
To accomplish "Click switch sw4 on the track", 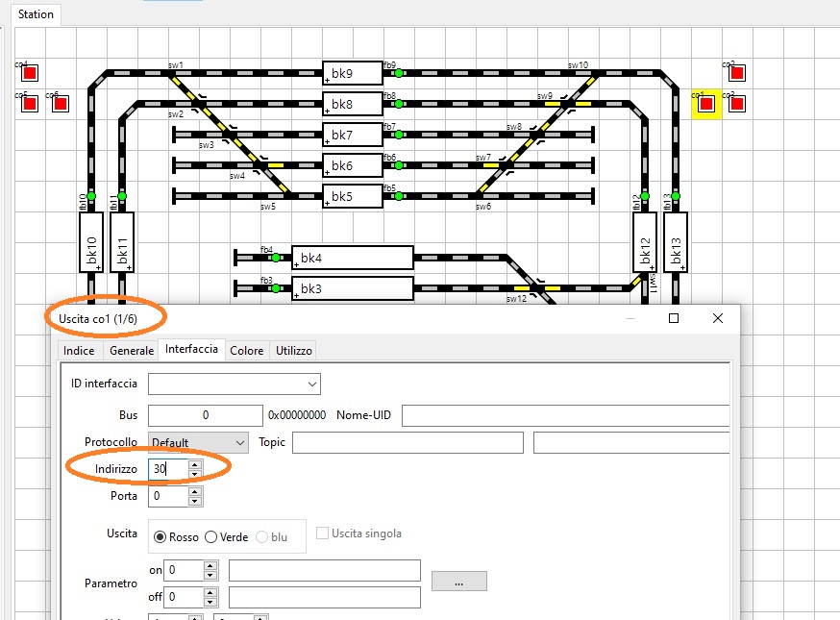I will 261,165.
